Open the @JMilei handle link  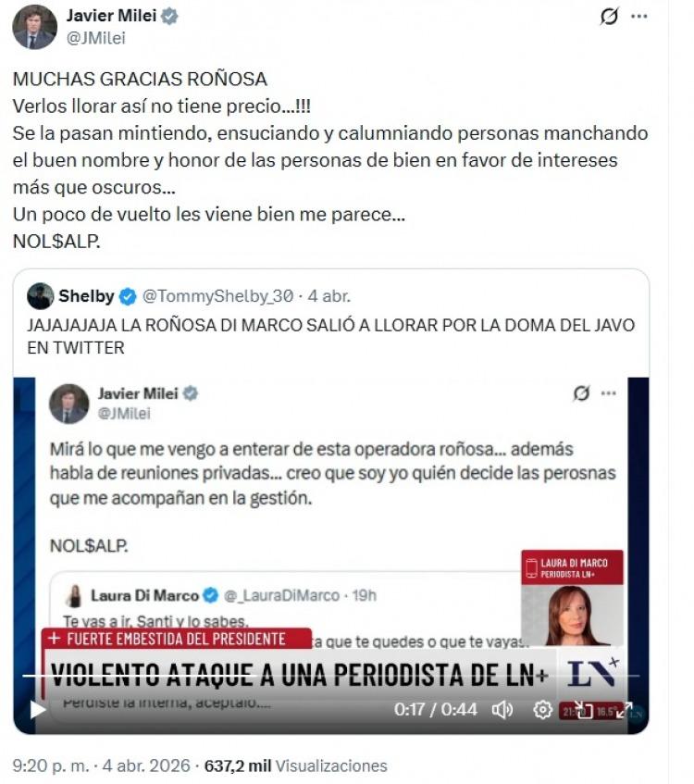(x=96, y=38)
